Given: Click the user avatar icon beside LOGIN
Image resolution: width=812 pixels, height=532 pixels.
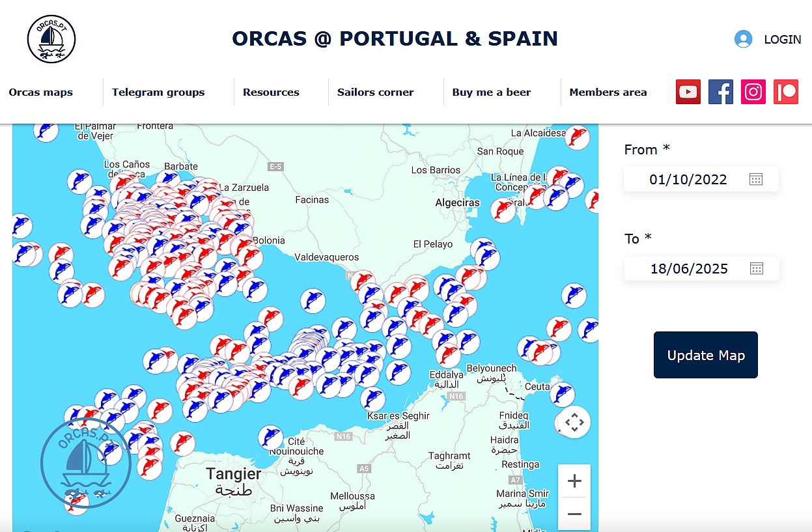Looking at the screenshot, I should 743,39.
